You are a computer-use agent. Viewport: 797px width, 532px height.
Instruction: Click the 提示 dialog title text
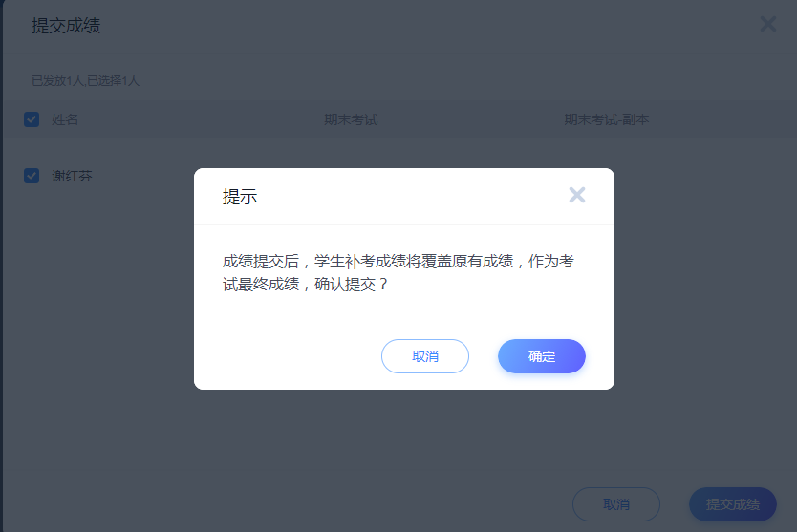click(x=240, y=196)
